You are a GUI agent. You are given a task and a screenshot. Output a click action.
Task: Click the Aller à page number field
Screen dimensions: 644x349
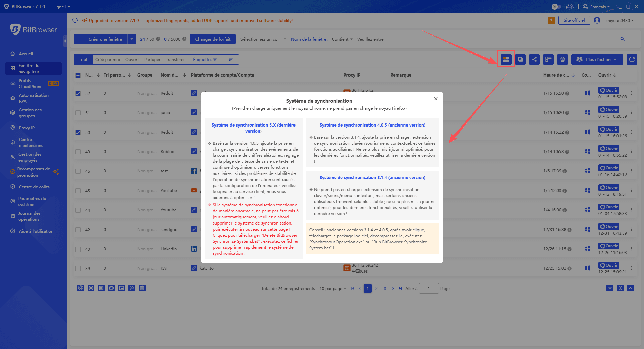(x=429, y=288)
